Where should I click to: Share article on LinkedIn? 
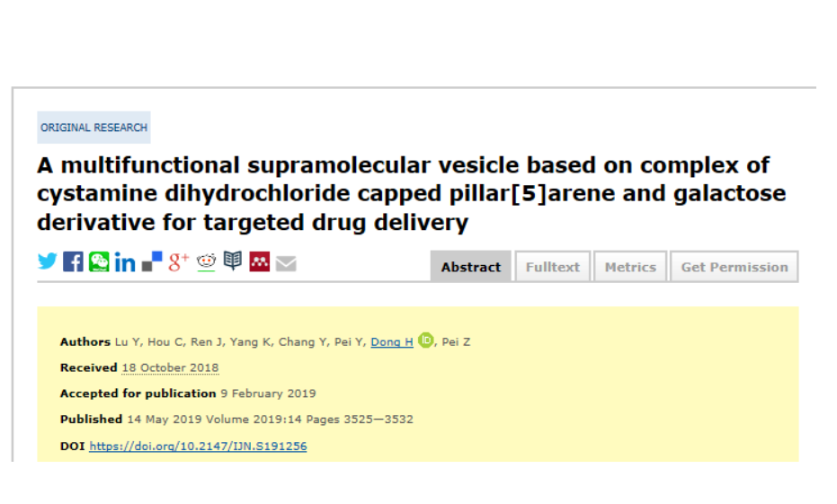click(125, 262)
